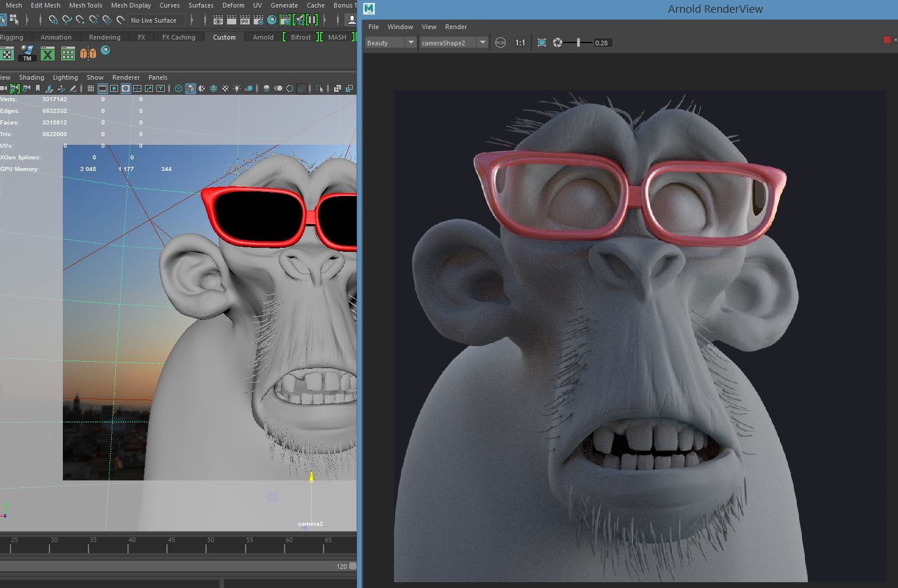Toggle wireframe on shaded cube icon
The image size is (898, 588).
click(214, 88)
